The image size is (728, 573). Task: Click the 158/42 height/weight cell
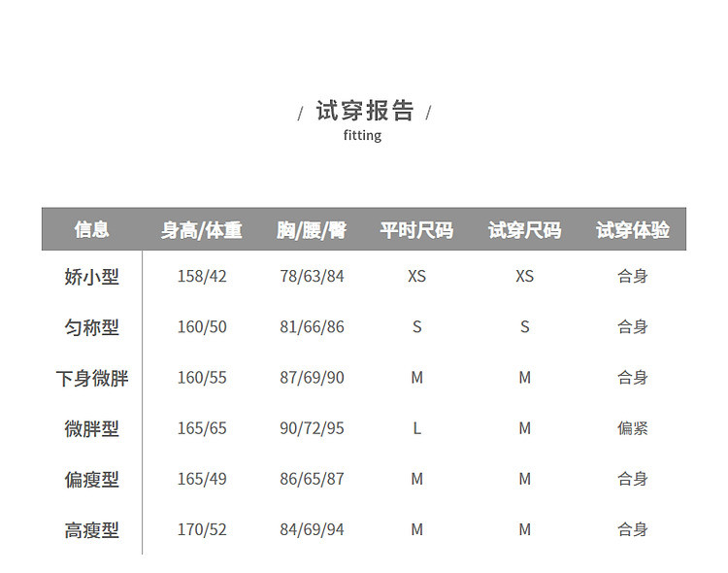202,277
